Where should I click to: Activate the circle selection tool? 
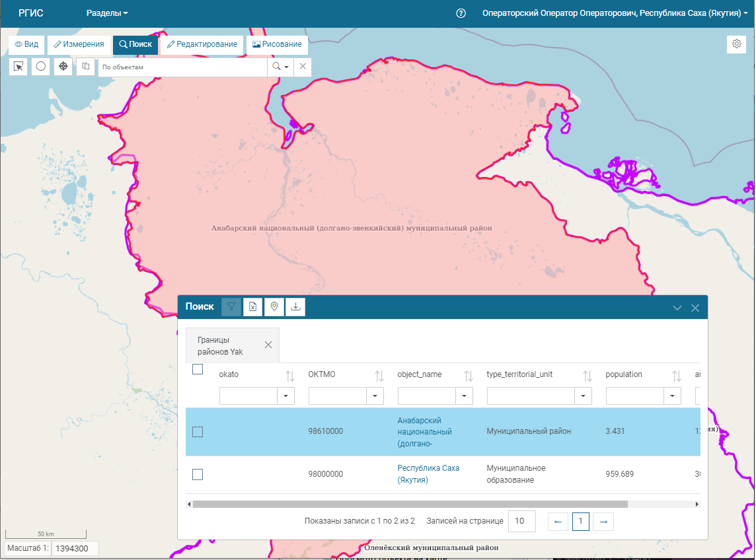pos(40,66)
